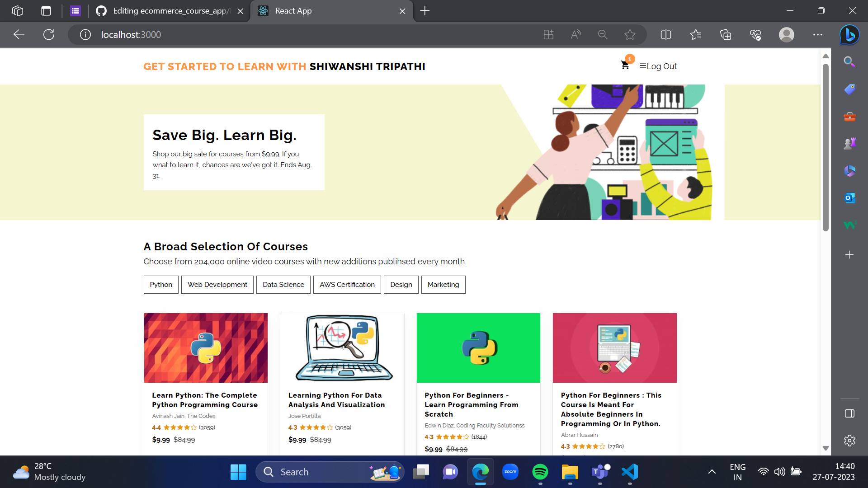Open the browser settings three-dot menu

(817, 34)
